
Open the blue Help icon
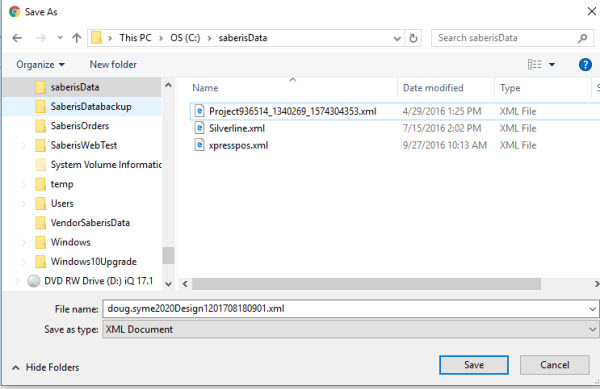(585, 65)
